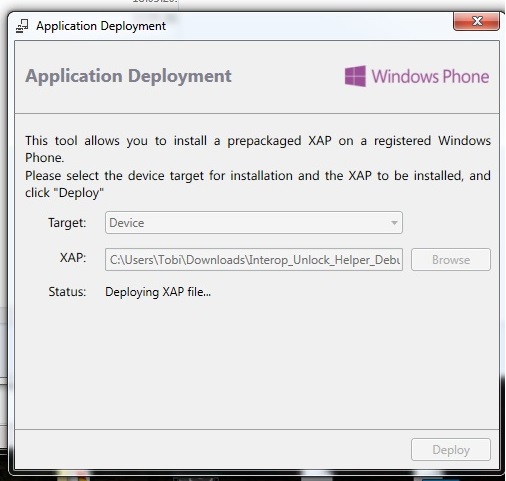Click the word "Phone." ending first sentence
This screenshot has width=506, height=481.
tap(44, 158)
